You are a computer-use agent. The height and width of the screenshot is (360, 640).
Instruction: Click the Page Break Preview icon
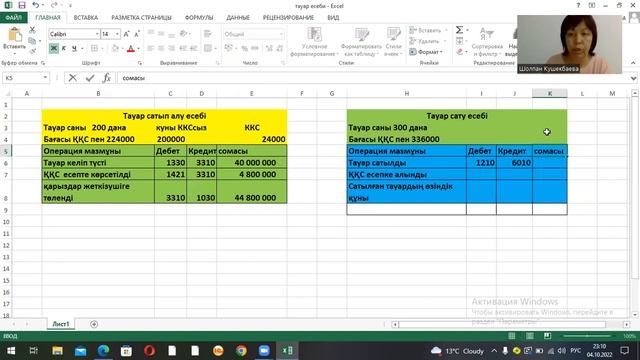547,336
